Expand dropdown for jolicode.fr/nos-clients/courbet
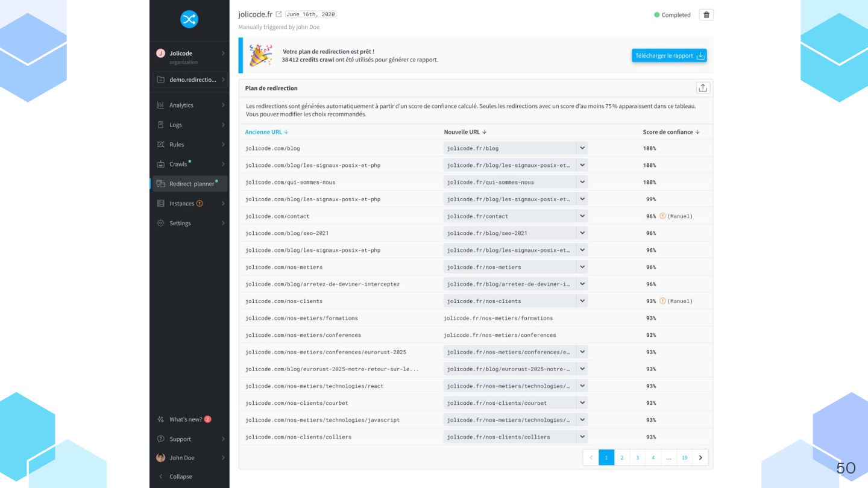Screen dimensions: 868x488 (582, 402)
